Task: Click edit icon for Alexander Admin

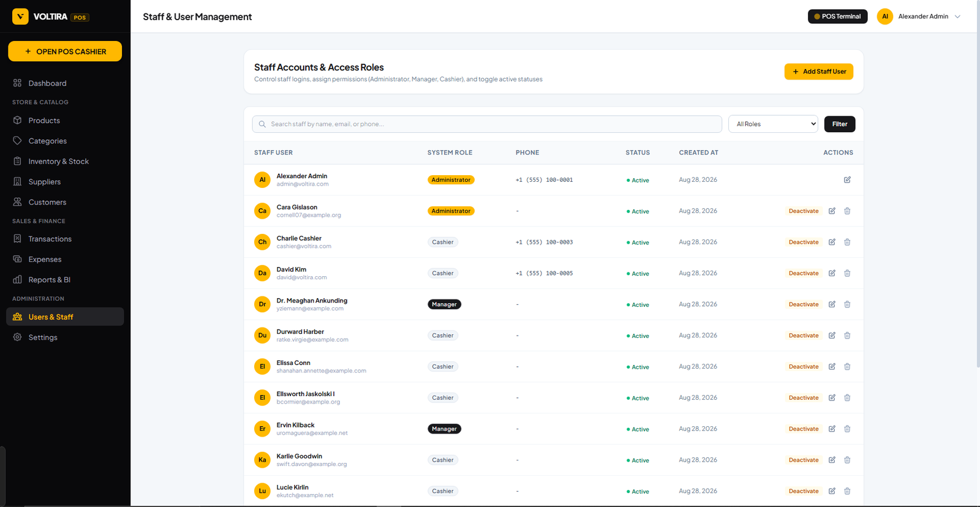Action: pos(847,180)
